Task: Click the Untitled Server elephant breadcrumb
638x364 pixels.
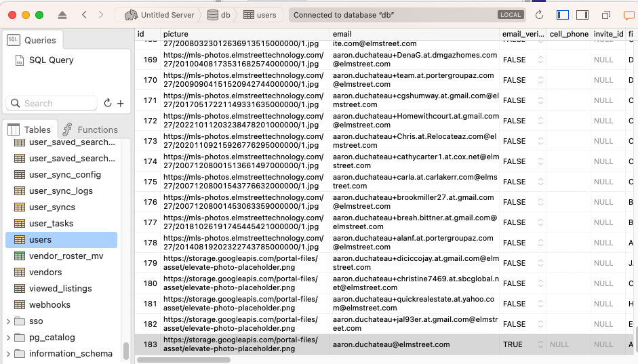Action: [159, 15]
